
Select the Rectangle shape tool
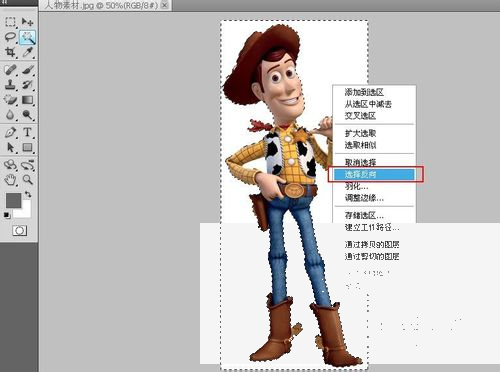tap(27, 147)
